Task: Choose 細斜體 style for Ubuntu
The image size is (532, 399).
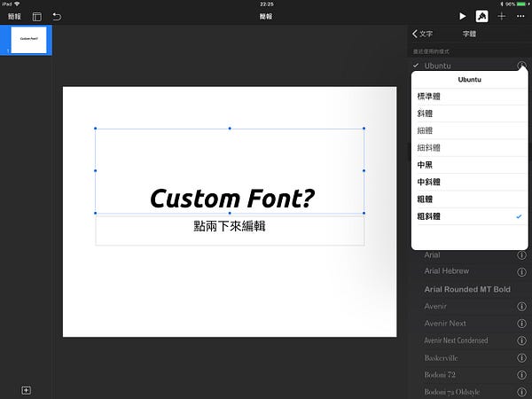Action: [x=470, y=148]
